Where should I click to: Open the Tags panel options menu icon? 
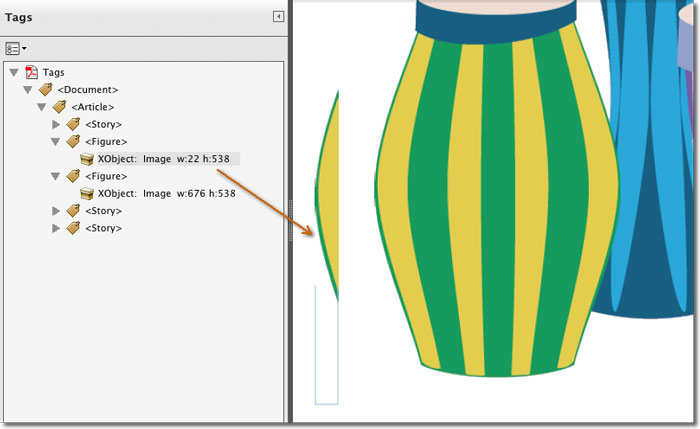(15, 48)
